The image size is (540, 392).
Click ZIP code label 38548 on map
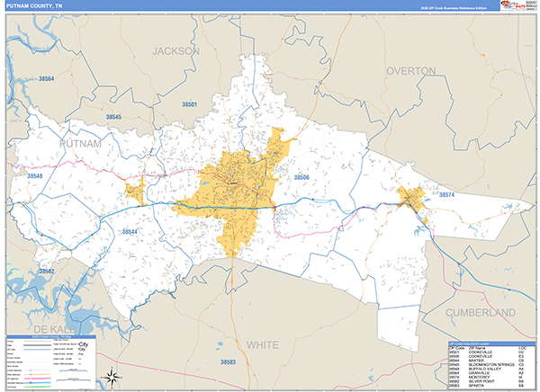(x=35, y=176)
